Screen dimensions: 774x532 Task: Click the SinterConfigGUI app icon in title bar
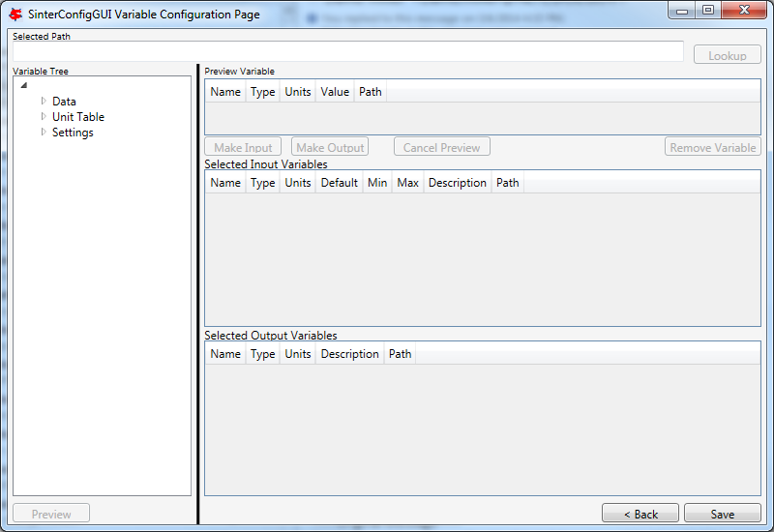(15, 15)
